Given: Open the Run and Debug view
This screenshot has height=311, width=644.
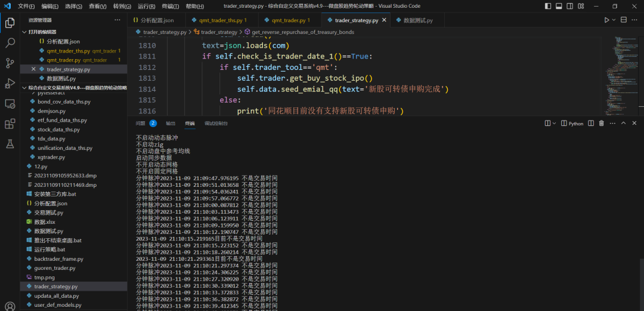Looking at the screenshot, I should click(10, 83).
